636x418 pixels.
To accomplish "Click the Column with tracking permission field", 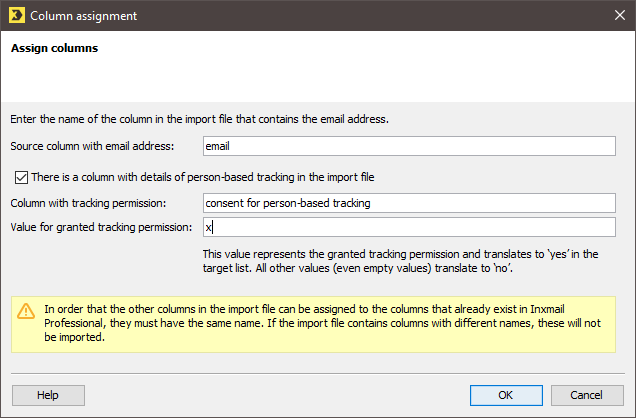I will tap(409, 203).
